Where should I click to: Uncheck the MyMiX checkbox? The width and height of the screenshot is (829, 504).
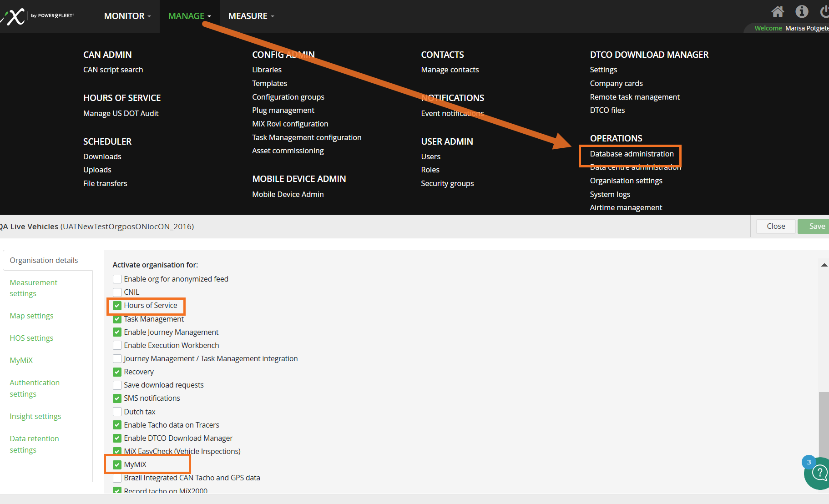(117, 464)
